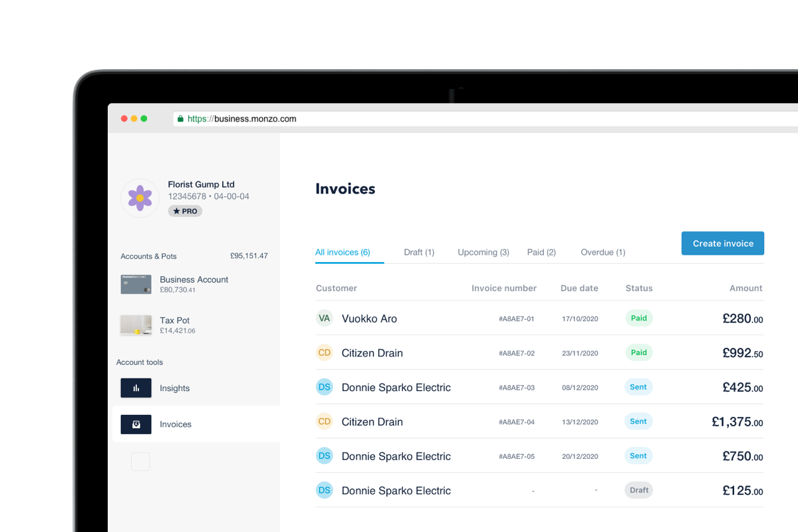
Task: Switch to the Draft invoices tab
Action: pyautogui.click(x=419, y=252)
